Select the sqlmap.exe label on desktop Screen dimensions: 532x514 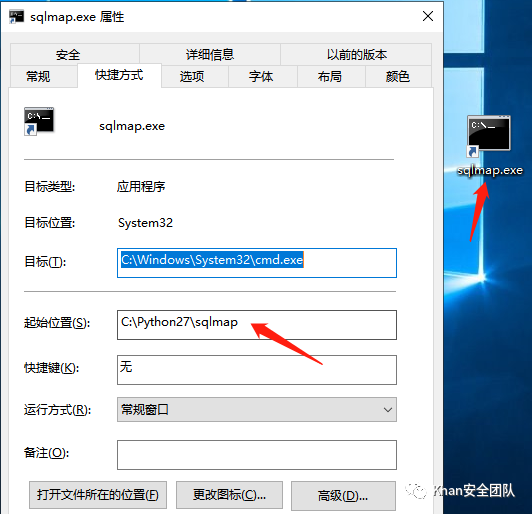point(490,170)
